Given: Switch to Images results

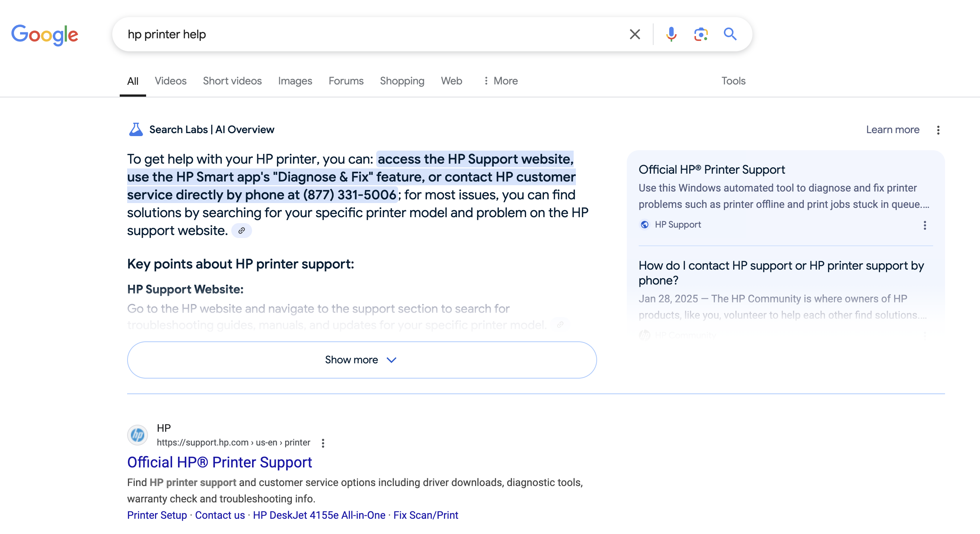Looking at the screenshot, I should [295, 81].
